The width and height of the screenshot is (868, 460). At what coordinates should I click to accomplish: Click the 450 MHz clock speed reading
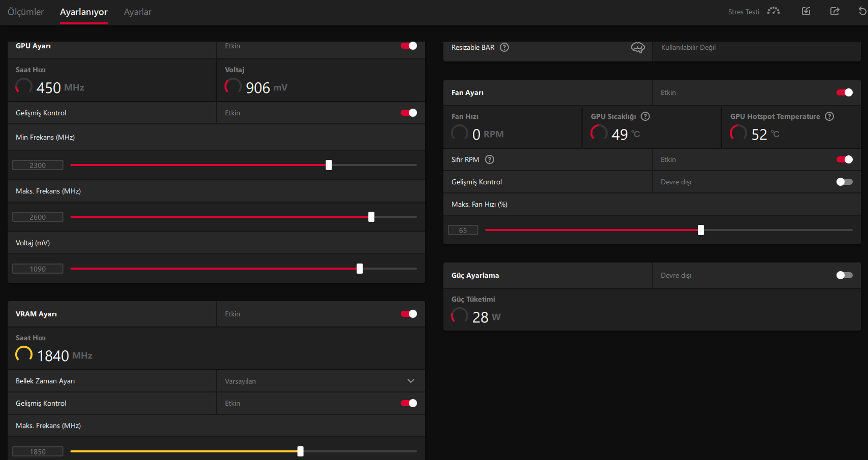point(60,88)
